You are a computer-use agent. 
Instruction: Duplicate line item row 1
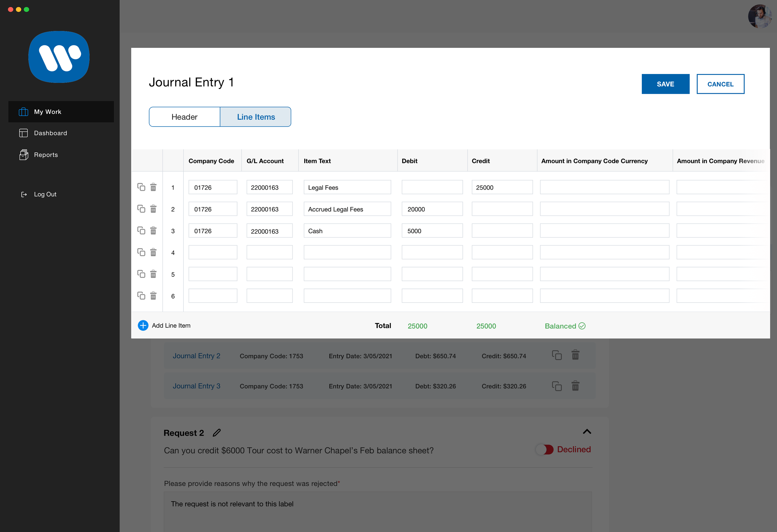pos(141,187)
